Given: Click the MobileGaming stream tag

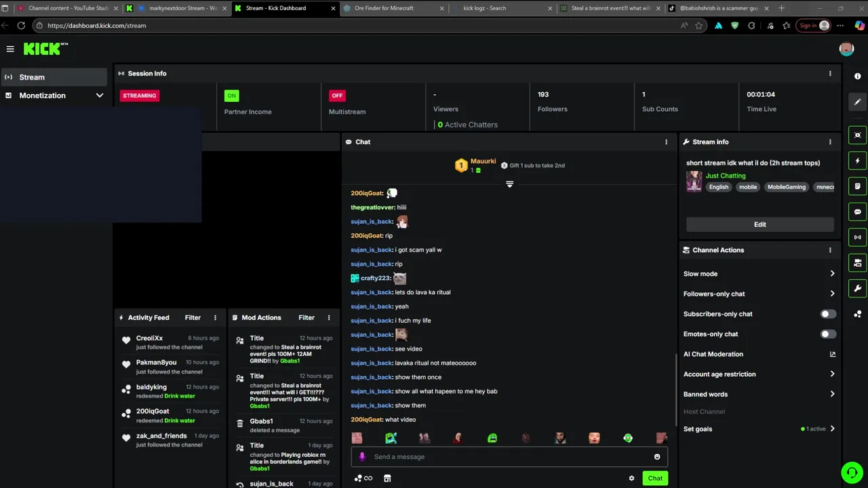Looking at the screenshot, I should click(x=787, y=187).
